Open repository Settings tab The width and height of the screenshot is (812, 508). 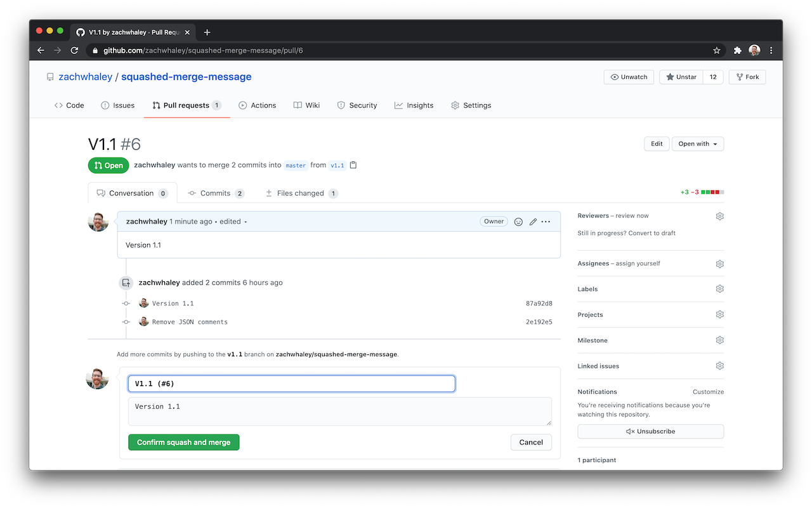[x=471, y=105]
